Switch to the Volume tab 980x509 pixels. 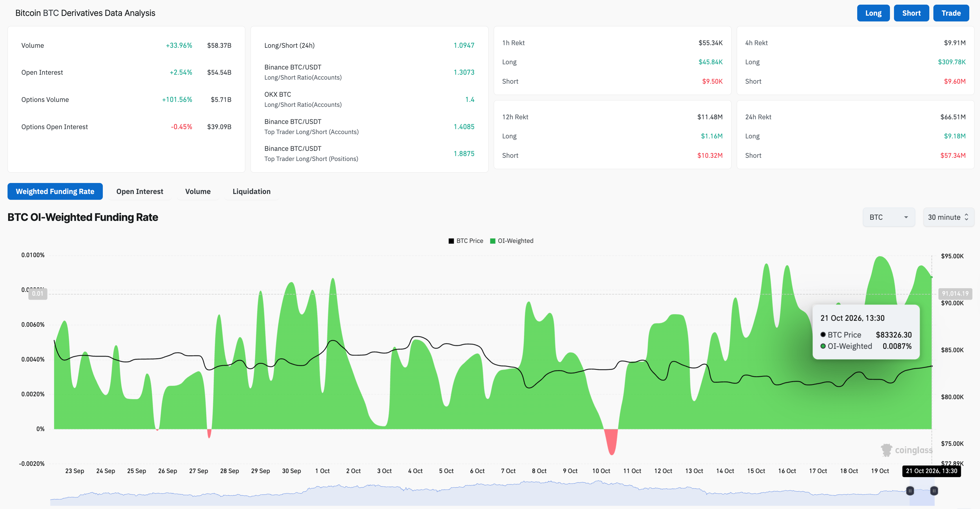coord(198,191)
